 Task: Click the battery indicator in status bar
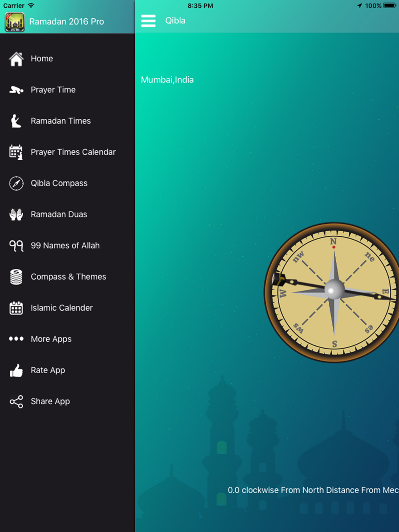pyautogui.click(x=390, y=6)
